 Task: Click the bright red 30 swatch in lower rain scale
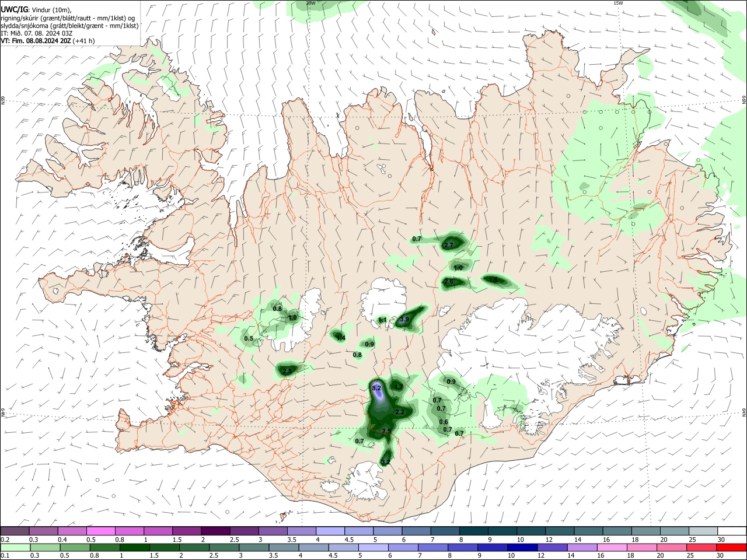pos(731,547)
